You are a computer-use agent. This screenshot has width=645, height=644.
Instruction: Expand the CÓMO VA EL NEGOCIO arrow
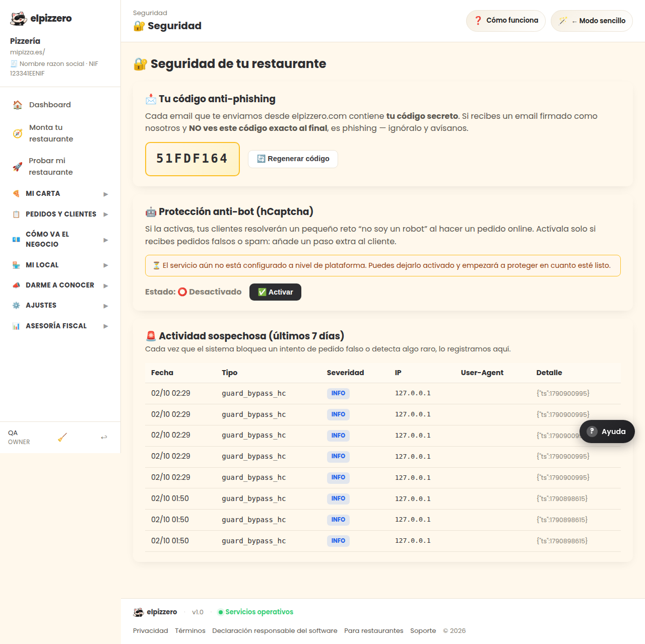pos(106,240)
